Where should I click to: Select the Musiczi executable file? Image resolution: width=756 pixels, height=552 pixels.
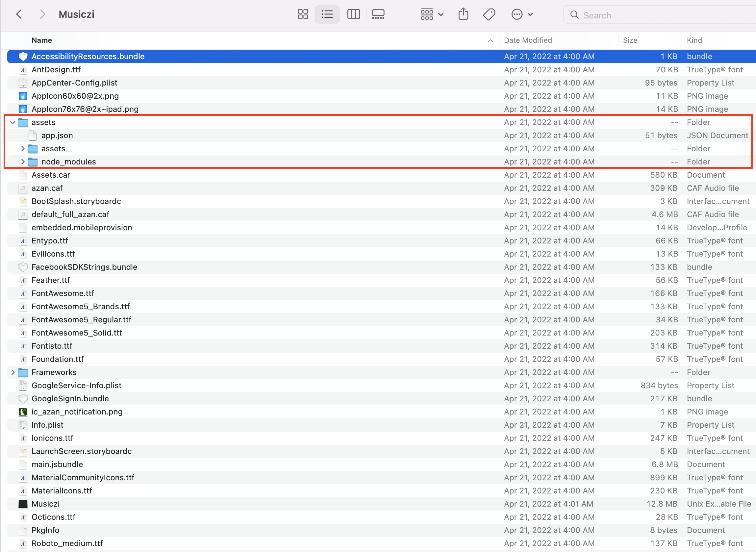coord(45,504)
